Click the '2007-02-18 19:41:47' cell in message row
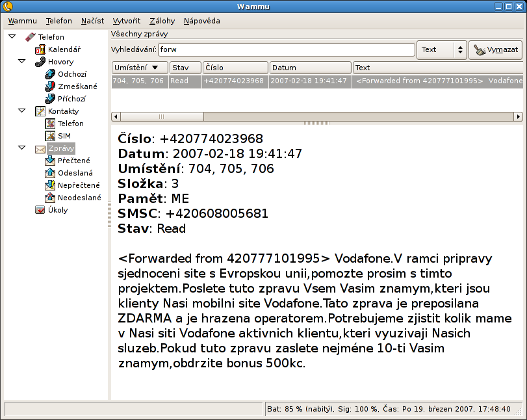The width and height of the screenshot is (527, 420). click(309, 81)
